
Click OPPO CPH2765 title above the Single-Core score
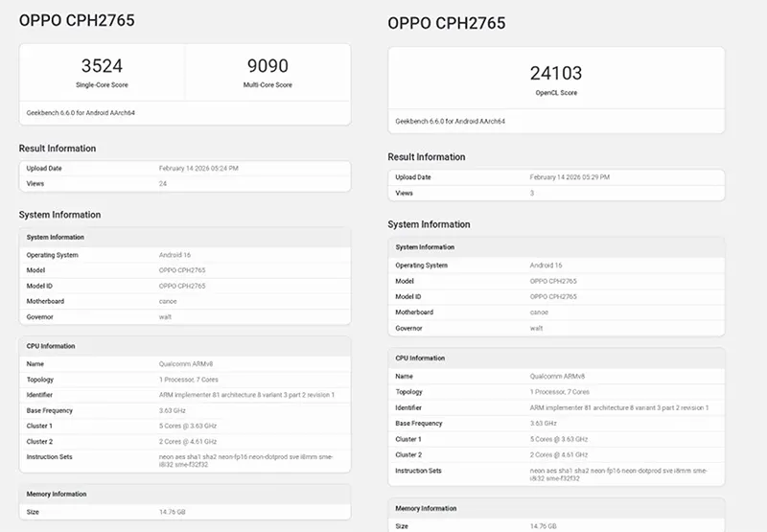(x=78, y=20)
